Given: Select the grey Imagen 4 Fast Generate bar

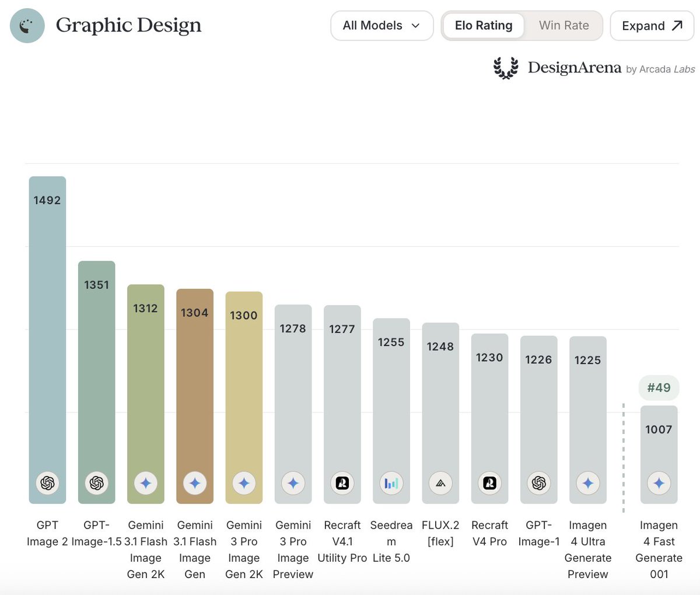Looking at the screenshot, I should point(659,454).
